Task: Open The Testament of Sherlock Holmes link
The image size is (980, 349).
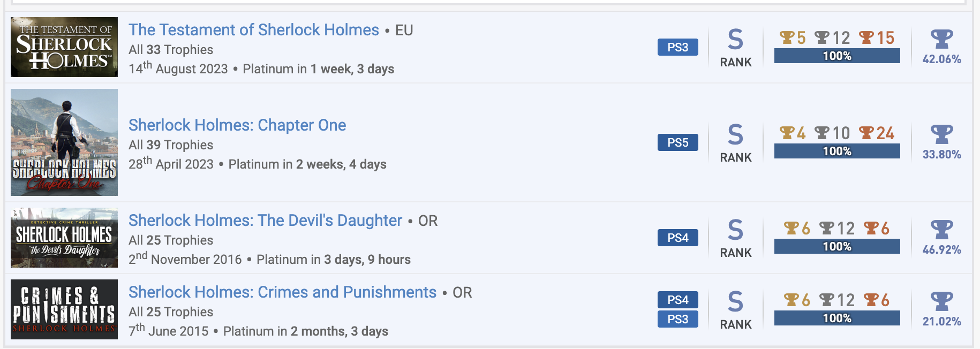Action: pyautogui.click(x=253, y=30)
